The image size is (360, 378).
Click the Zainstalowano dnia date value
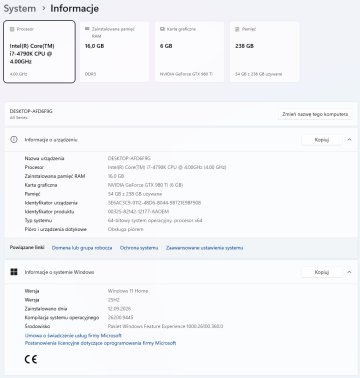pyautogui.click(x=119, y=309)
